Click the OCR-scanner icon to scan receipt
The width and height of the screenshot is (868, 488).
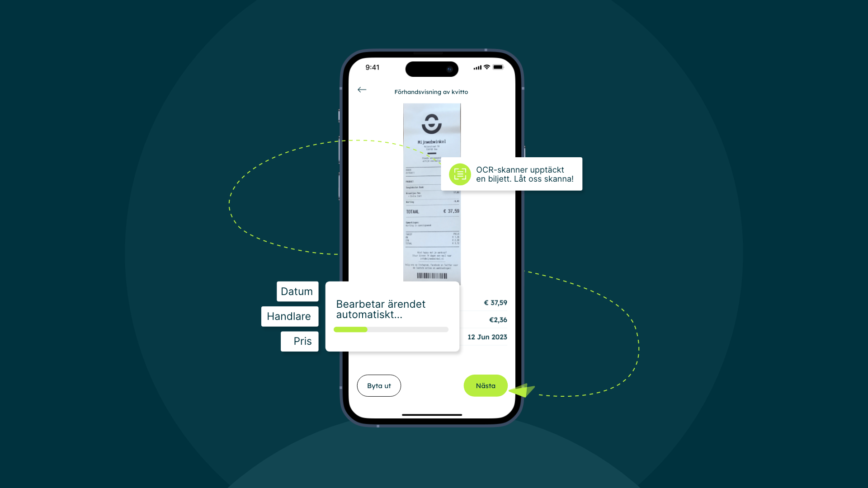point(459,174)
